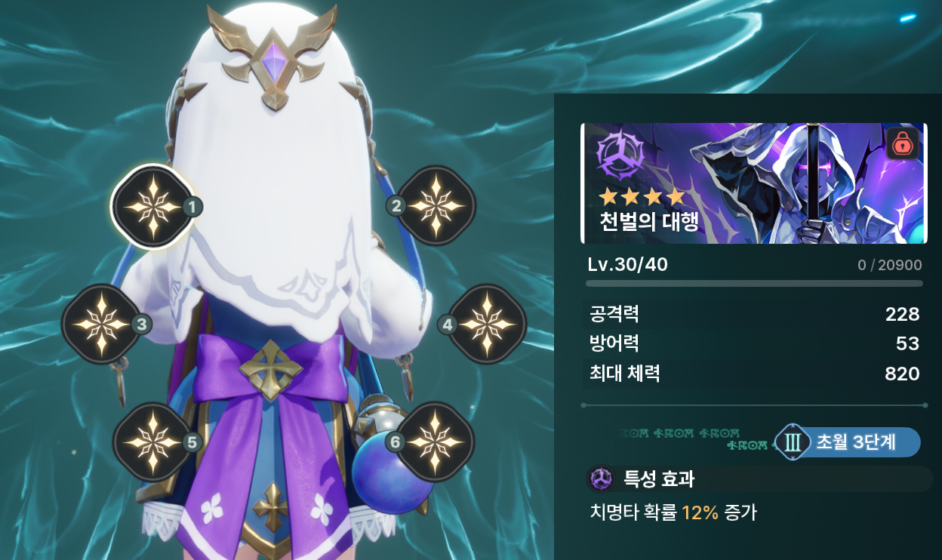Select the highlighted equipment slot 1
The width and height of the screenshot is (942, 560).
[x=153, y=206]
